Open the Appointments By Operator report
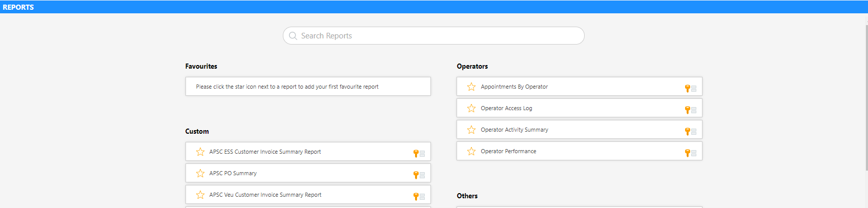This screenshot has height=208, width=868. point(514,87)
